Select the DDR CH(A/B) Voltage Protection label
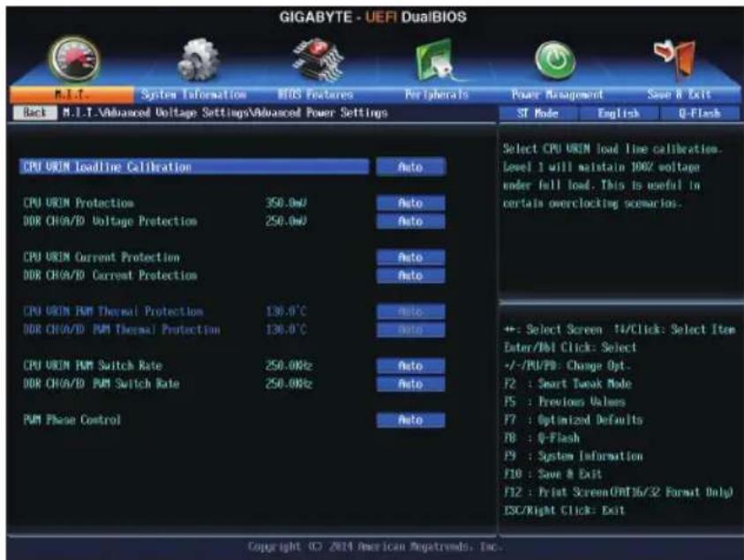The image size is (744, 560). tap(110, 221)
